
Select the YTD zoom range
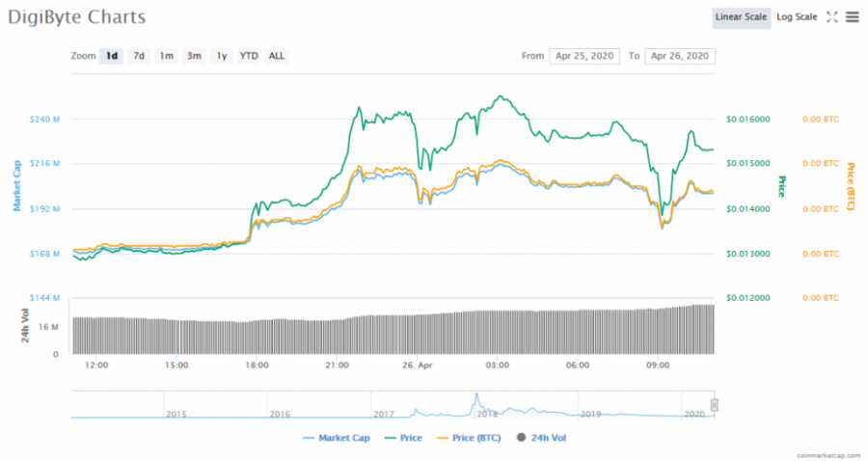coord(249,56)
